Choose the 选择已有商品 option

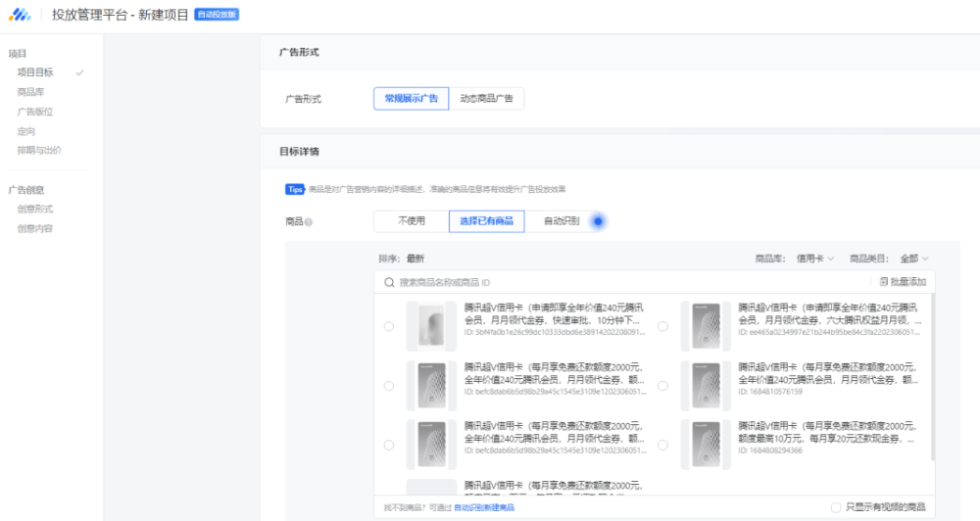click(486, 221)
